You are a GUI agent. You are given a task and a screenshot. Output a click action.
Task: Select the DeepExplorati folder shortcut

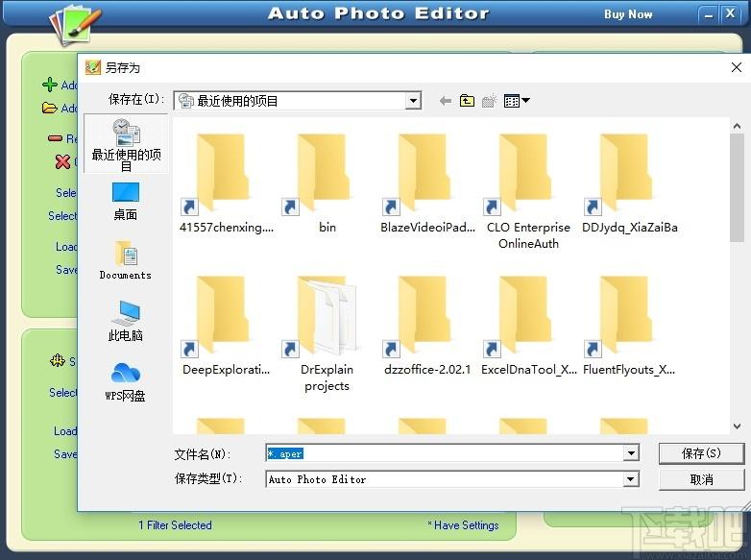[226, 326]
